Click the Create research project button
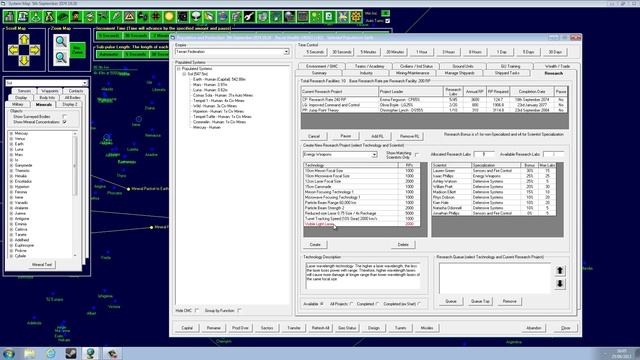The width and height of the screenshot is (640, 360). click(315, 244)
